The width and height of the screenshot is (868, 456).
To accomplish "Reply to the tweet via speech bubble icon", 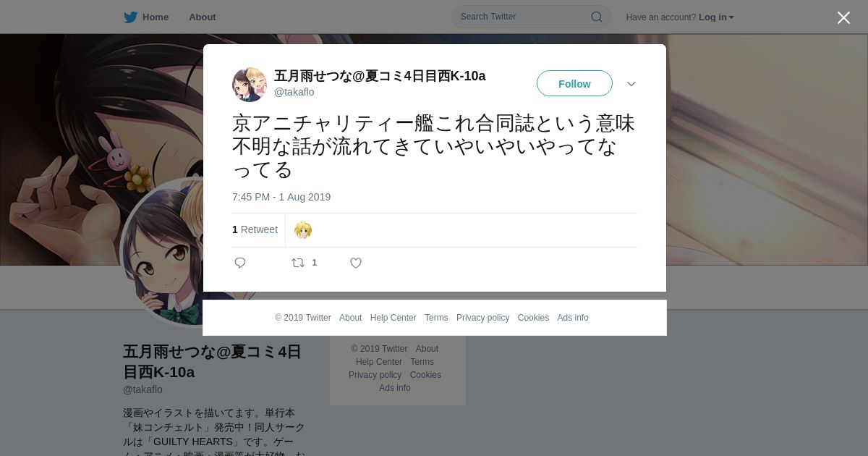I will tap(240, 263).
